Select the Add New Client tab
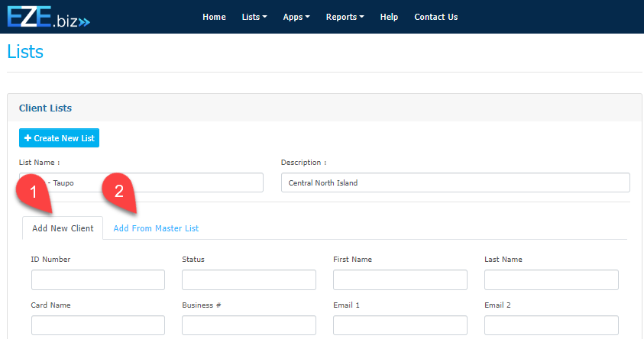 tap(63, 228)
